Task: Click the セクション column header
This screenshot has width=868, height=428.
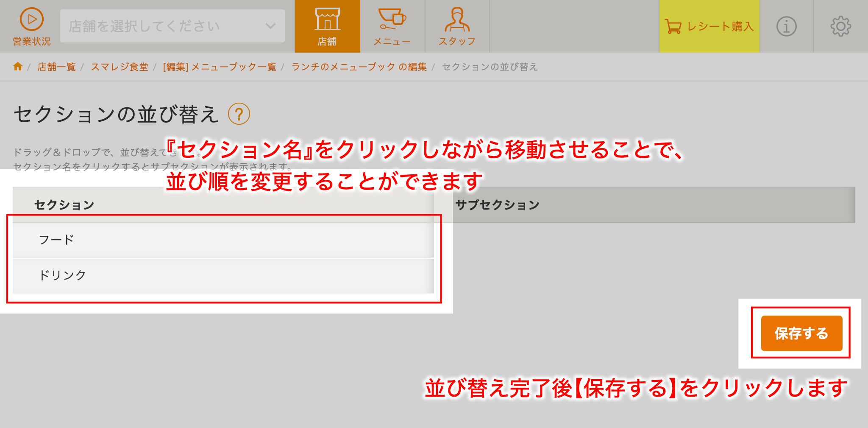Action: [x=64, y=205]
